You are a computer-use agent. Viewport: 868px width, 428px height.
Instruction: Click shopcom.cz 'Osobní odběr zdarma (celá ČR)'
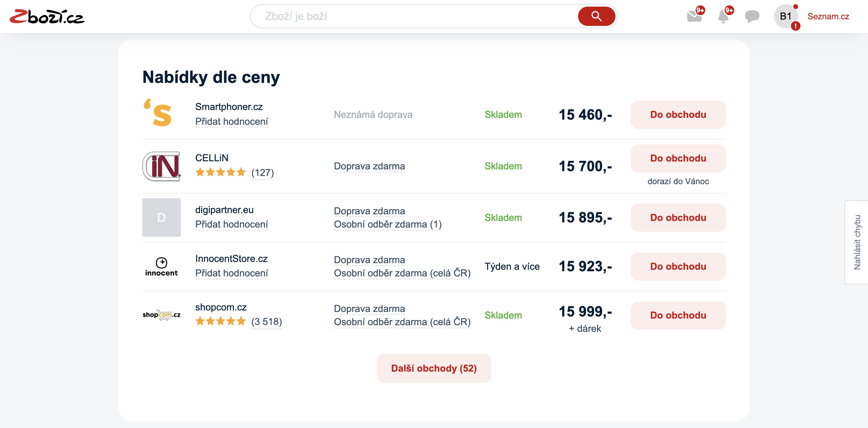402,322
